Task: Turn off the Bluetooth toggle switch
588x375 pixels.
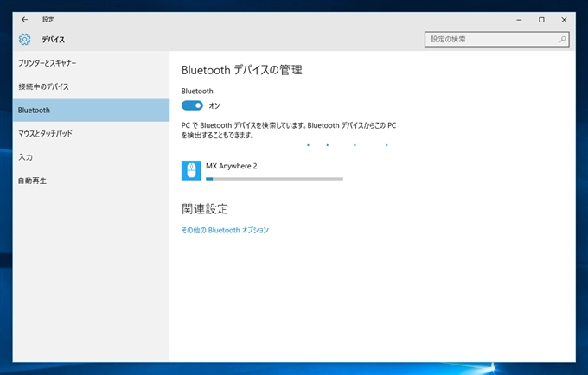Action: tap(192, 105)
